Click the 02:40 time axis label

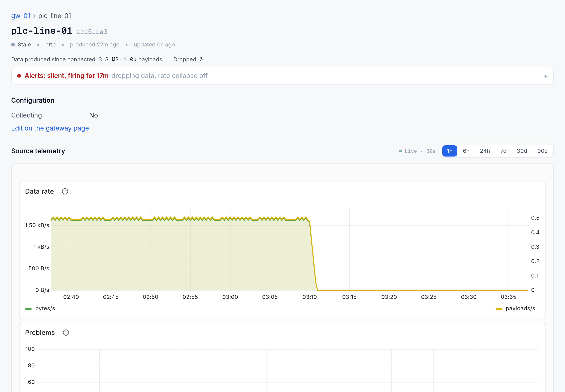pos(71,297)
